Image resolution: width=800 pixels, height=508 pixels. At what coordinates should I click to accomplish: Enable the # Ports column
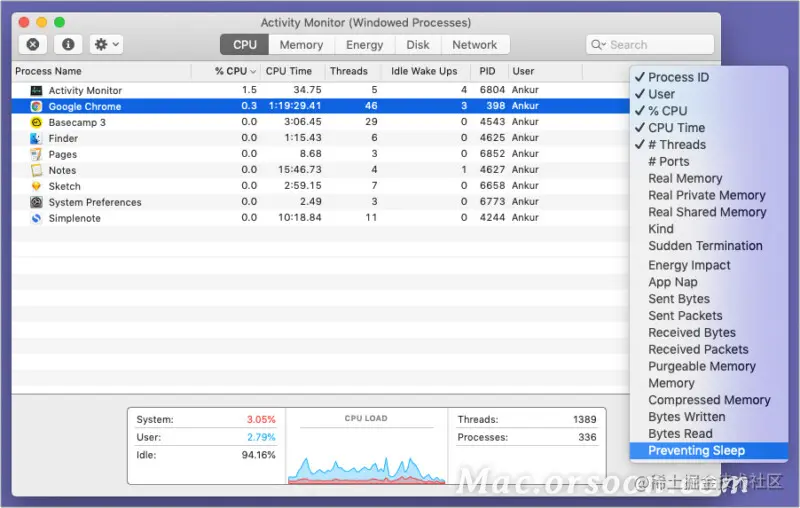pyautogui.click(x=709, y=161)
